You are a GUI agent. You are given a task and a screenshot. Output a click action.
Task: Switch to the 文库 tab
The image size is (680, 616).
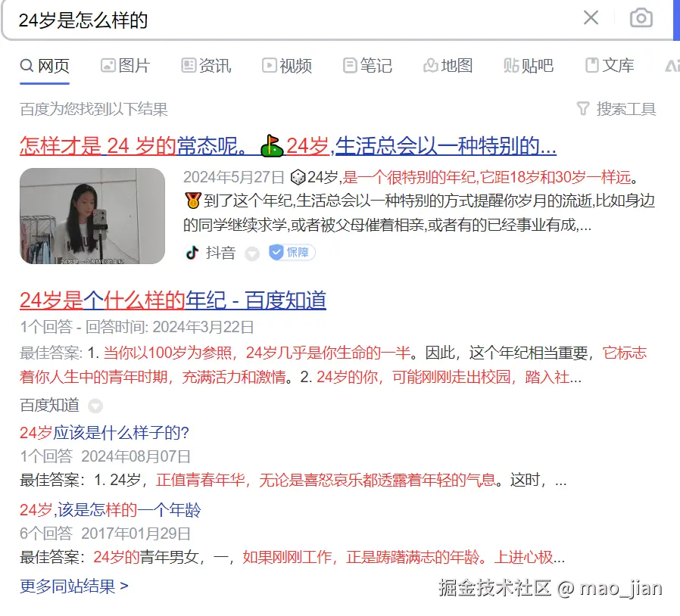tap(610, 66)
